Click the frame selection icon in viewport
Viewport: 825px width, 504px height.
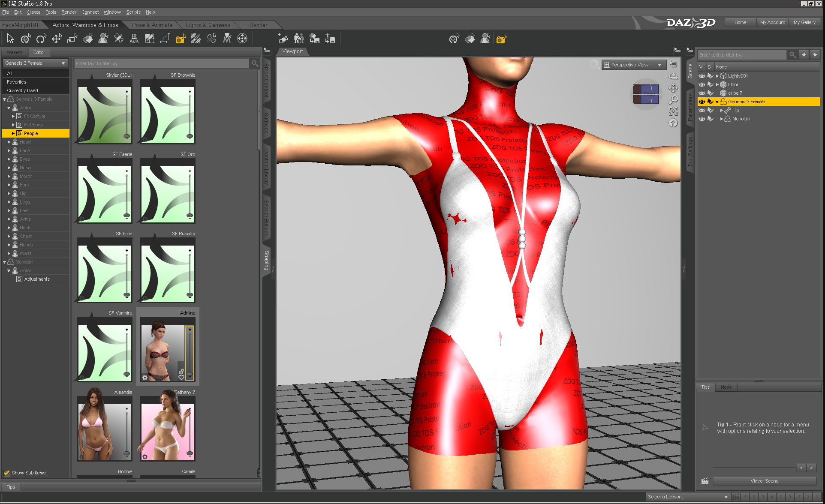click(x=673, y=111)
